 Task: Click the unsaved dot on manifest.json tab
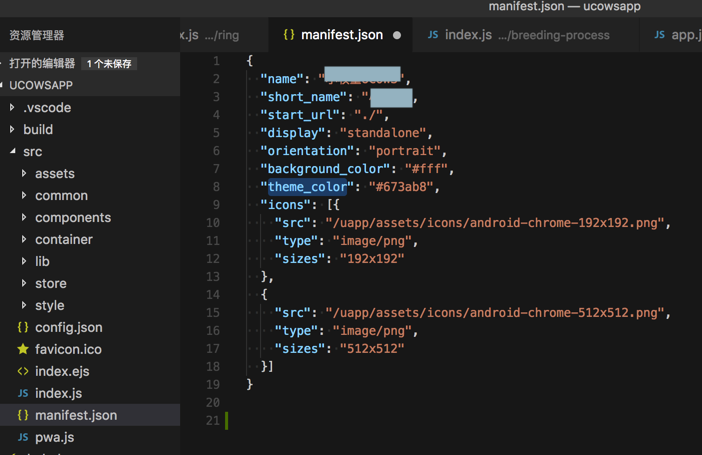[397, 35]
